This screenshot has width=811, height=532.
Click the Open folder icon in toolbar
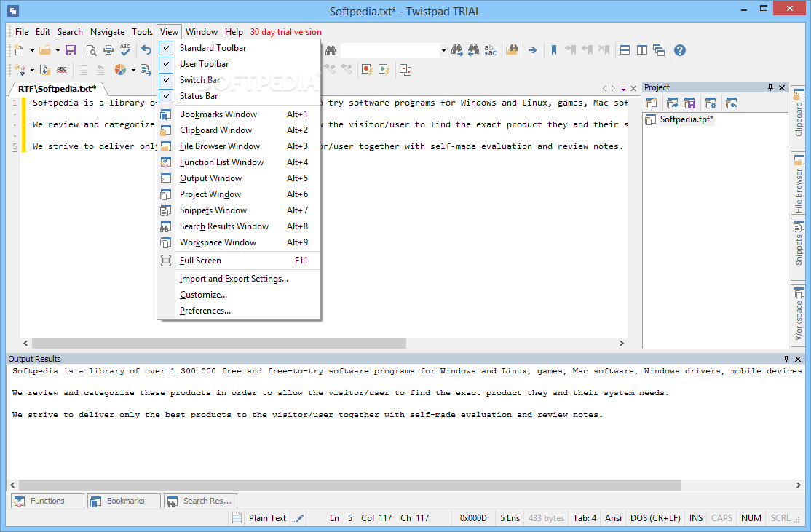pyautogui.click(x=45, y=50)
